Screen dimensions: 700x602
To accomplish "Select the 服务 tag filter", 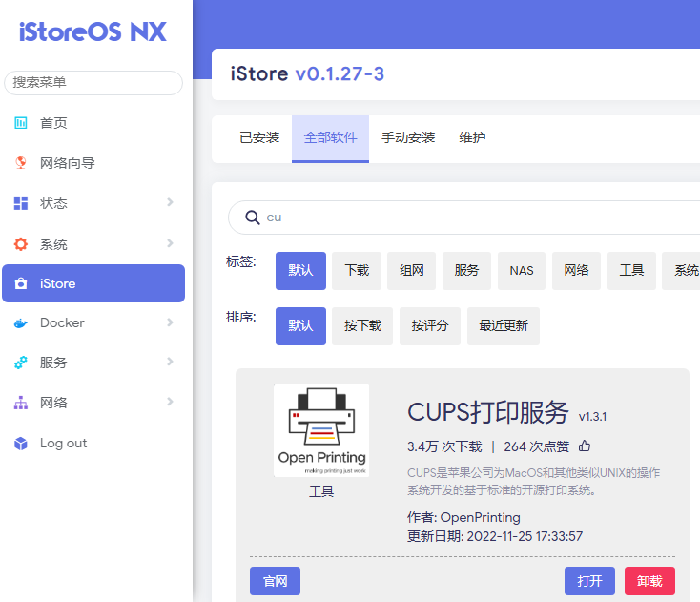I will 466,271.
